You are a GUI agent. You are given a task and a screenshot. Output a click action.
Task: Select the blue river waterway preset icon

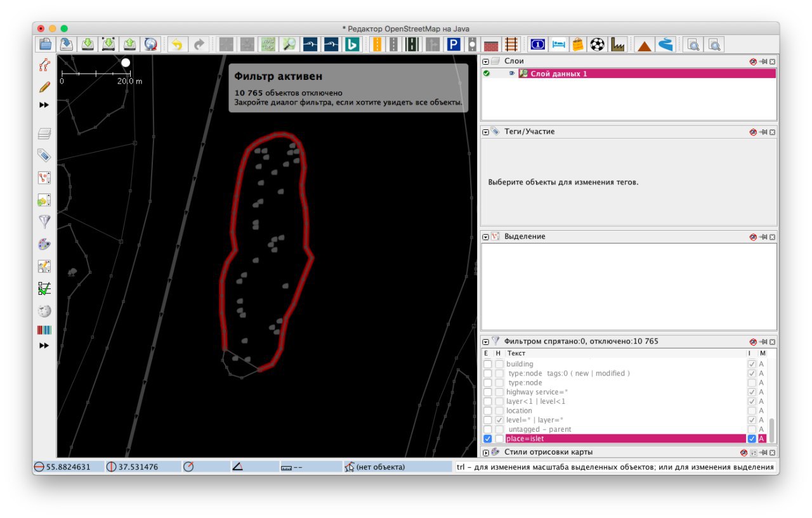pyautogui.click(x=665, y=44)
